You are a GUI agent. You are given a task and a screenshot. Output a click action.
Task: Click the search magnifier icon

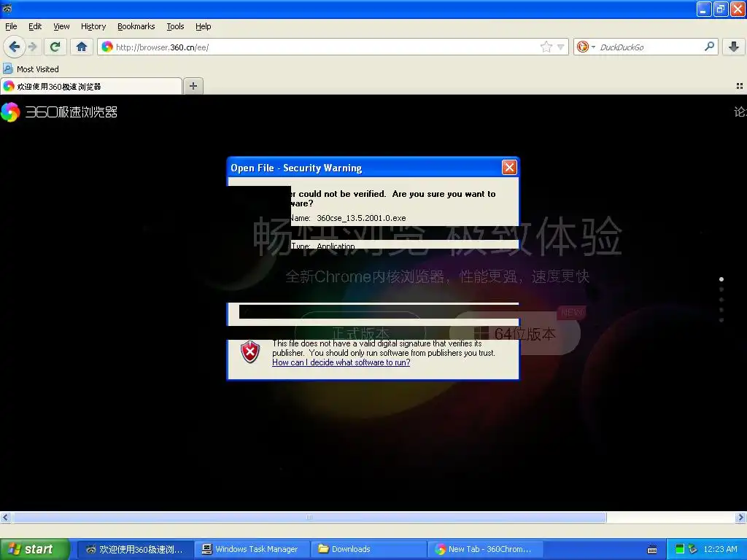point(709,47)
